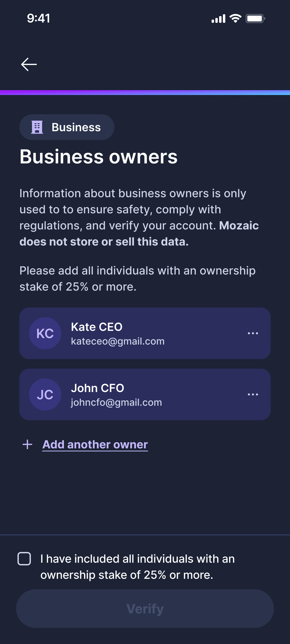Viewport: 290px width, 644px height.
Task: Tap the back arrow icon
Action: 29,64
